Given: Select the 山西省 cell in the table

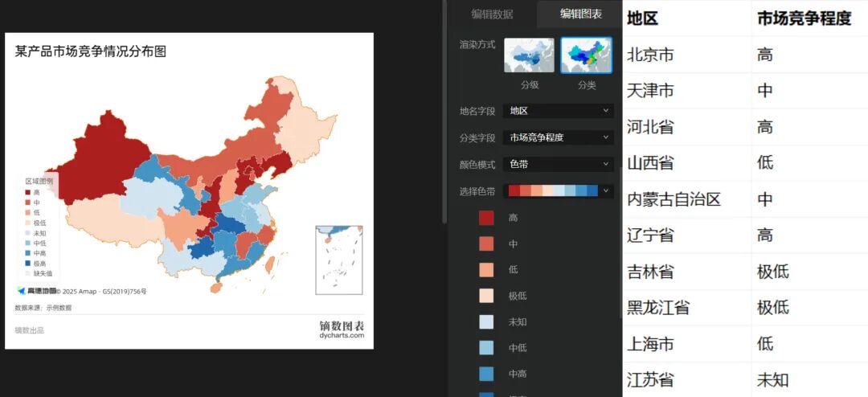Looking at the screenshot, I should point(687,163).
